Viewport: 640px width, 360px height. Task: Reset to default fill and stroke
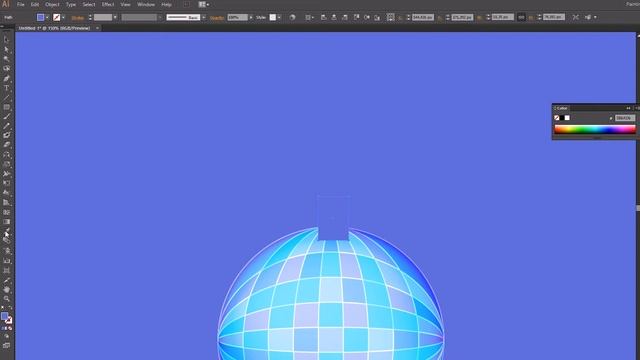click(x=3, y=308)
